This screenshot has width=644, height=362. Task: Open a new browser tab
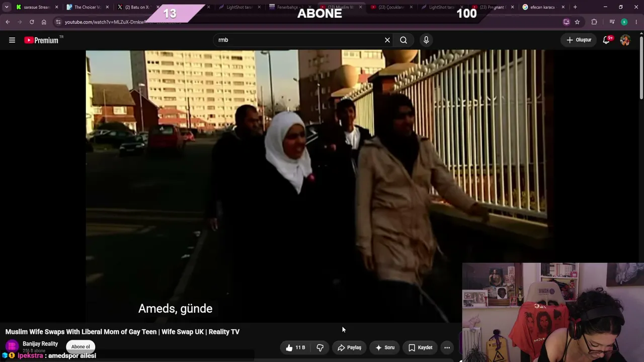coord(575,7)
